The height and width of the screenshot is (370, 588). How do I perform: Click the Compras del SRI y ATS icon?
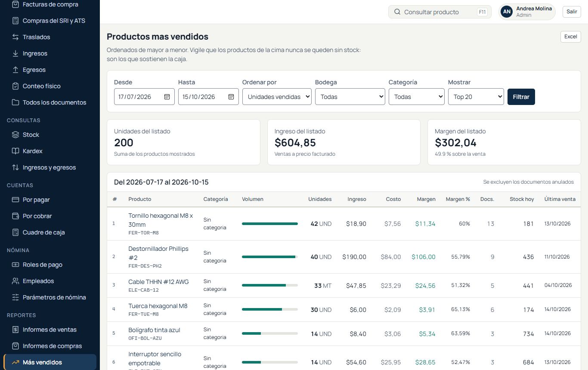click(15, 21)
